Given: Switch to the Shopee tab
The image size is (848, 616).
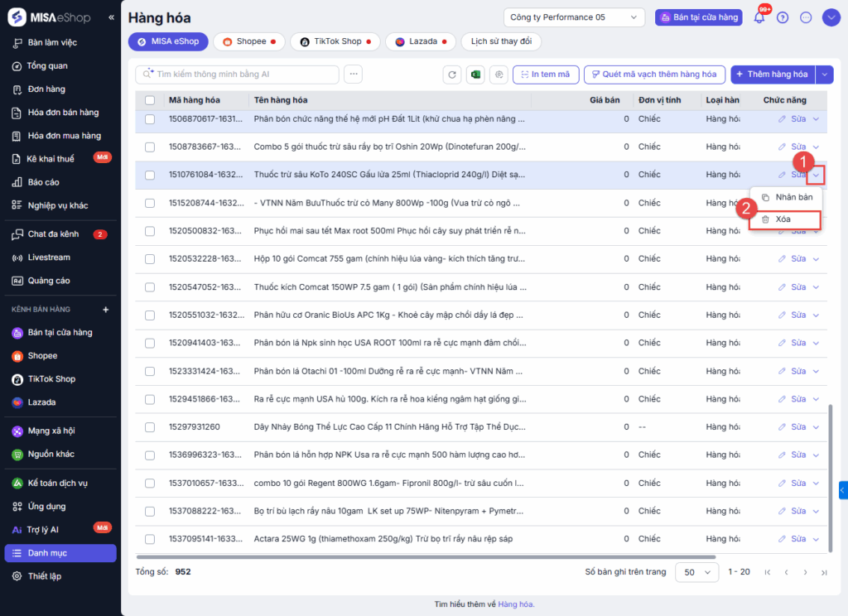Looking at the screenshot, I should 248,41.
